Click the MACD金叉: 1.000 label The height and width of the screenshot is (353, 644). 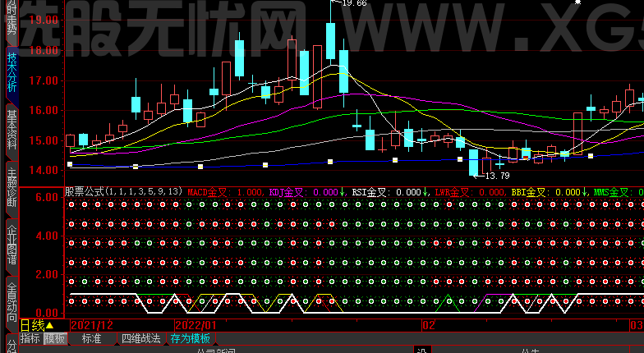225,192
